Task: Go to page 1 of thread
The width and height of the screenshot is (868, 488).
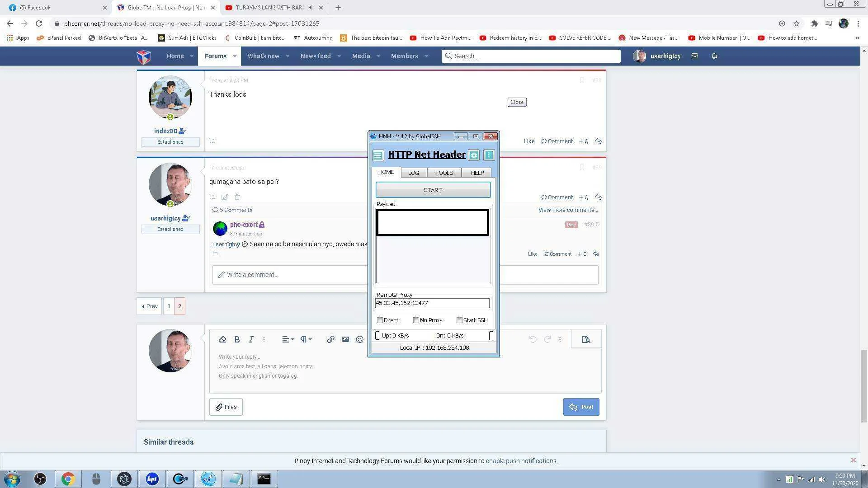Action: point(169,306)
